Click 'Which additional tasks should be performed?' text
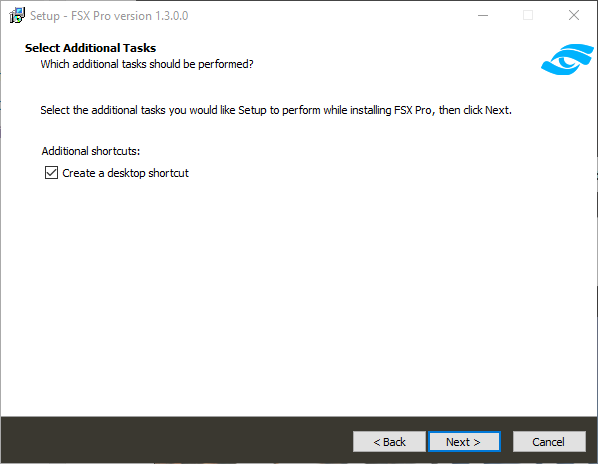The image size is (598, 464). coord(147,64)
